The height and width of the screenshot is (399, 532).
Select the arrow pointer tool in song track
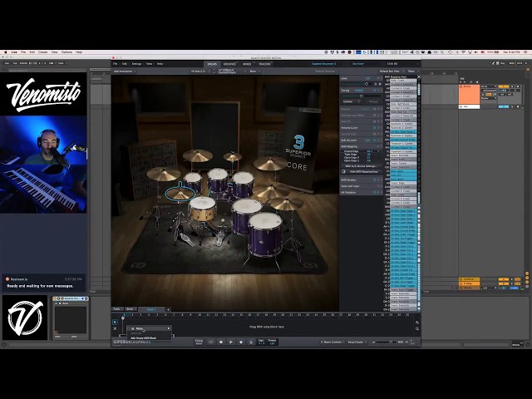point(115,322)
